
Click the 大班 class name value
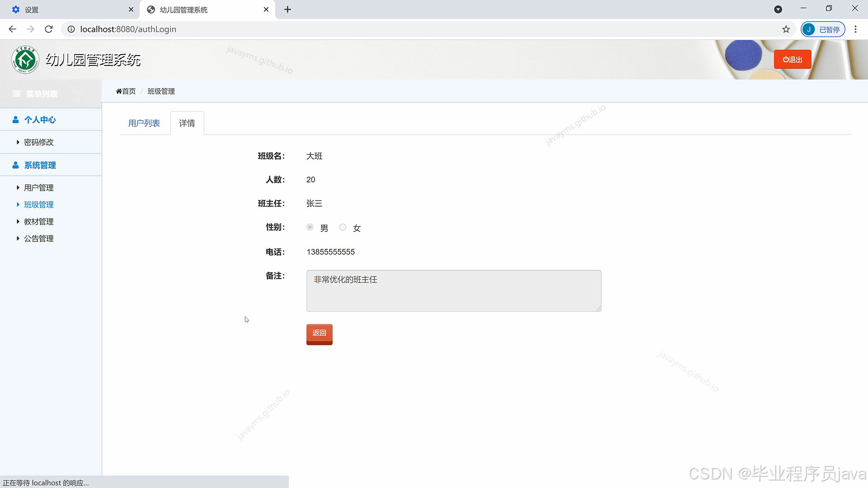(x=314, y=156)
